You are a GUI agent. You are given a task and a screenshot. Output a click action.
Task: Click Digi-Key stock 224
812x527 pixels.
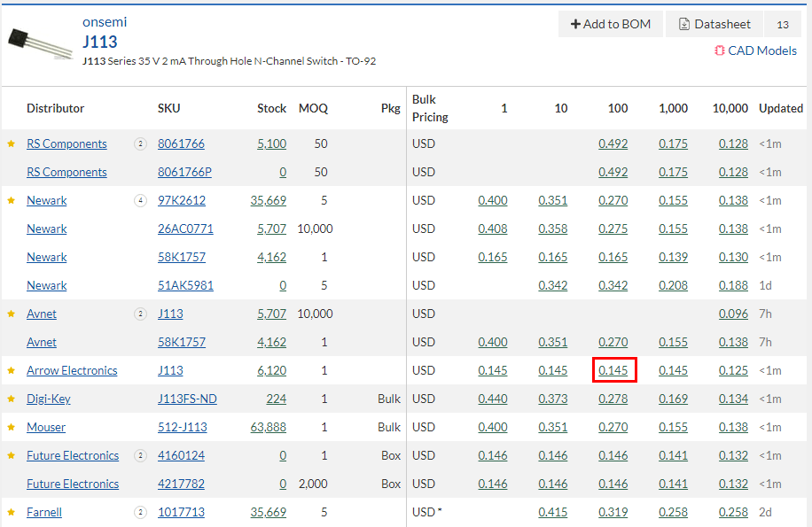(x=277, y=399)
